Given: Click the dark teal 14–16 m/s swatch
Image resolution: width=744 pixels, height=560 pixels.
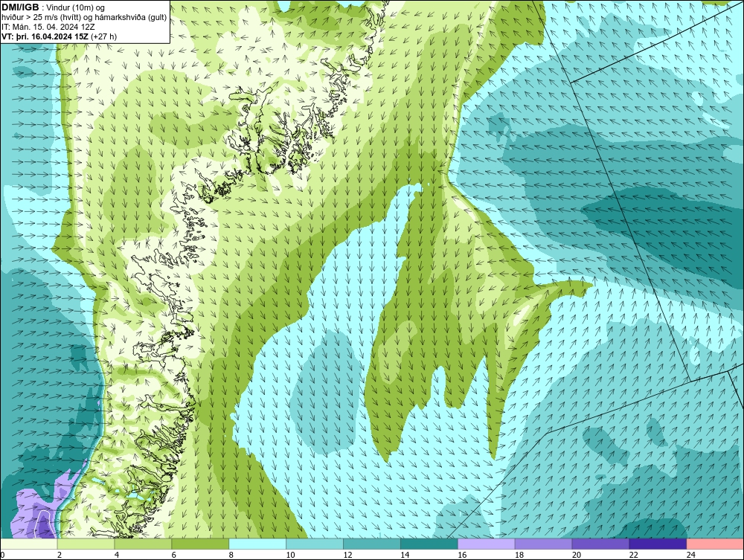Looking at the screenshot, I should click(x=429, y=544).
